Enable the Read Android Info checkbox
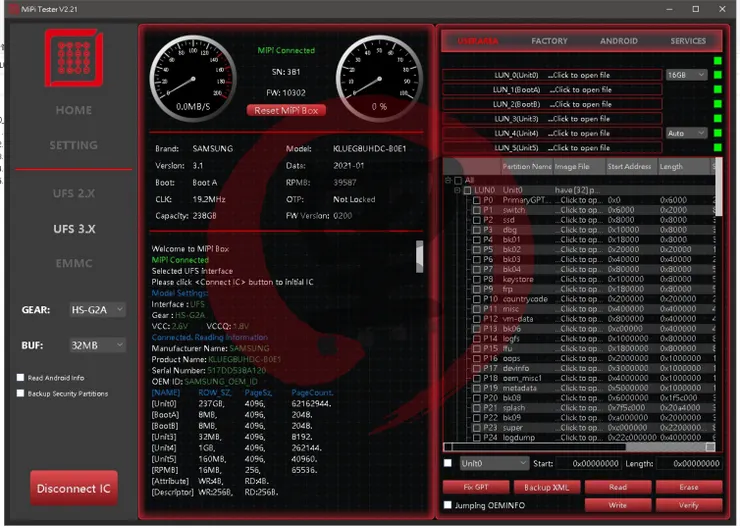 point(20,378)
